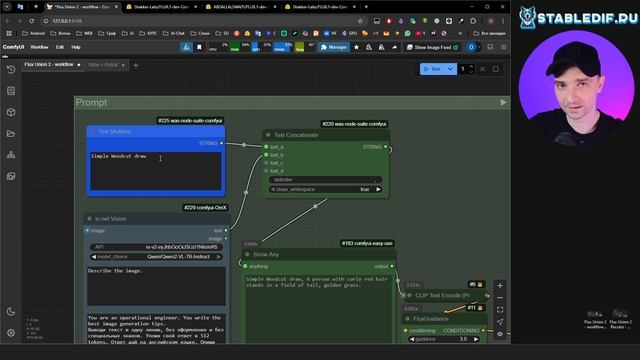Open the Manager panel
Screen dimensions: 640x360
[x=333, y=47]
